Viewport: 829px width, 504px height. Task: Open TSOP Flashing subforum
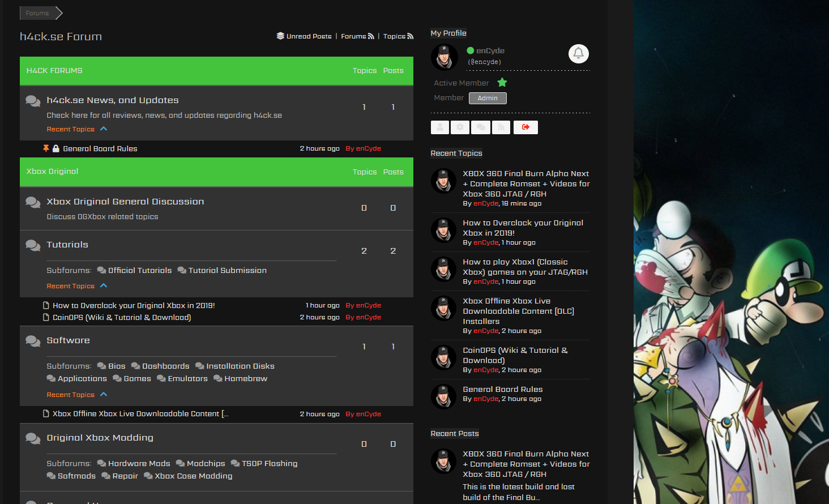tap(270, 464)
